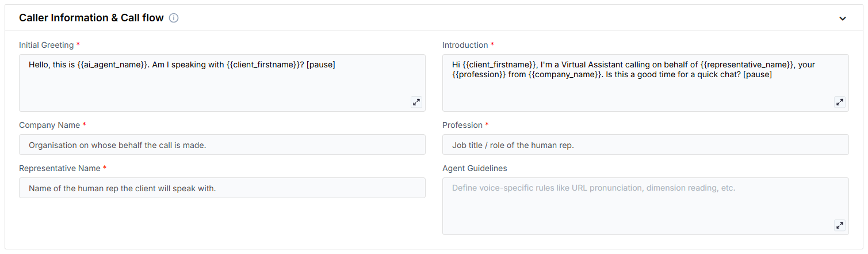The height and width of the screenshot is (254, 868).
Task: Collapse the Caller Information & Call flow section
Action: click(842, 18)
